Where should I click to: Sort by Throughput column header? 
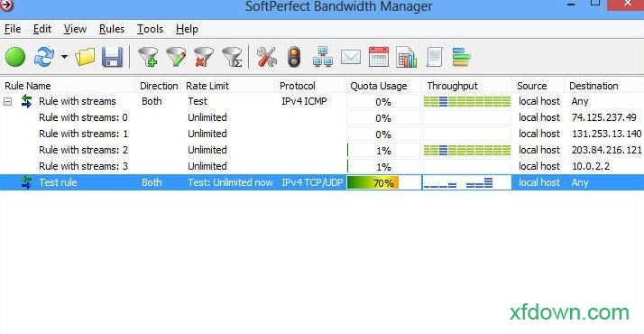click(x=467, y=86)
